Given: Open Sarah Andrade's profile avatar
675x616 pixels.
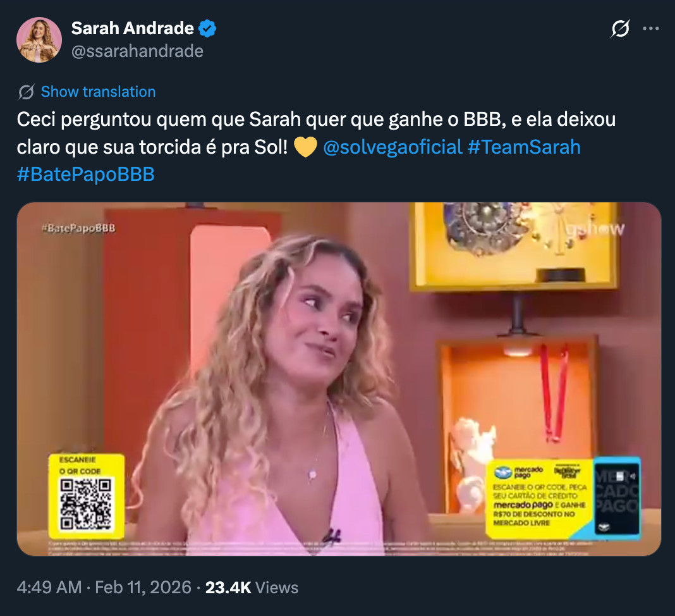Looking at the screenshot, I should click(39, 40).
